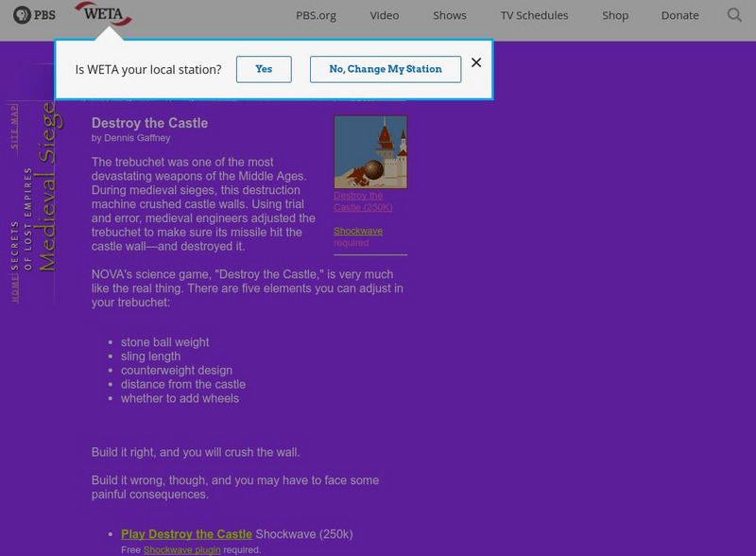Click the 'by Dennis Gaffney' byline
Screen dimensions: 756x556
click(x=130, y=137)
